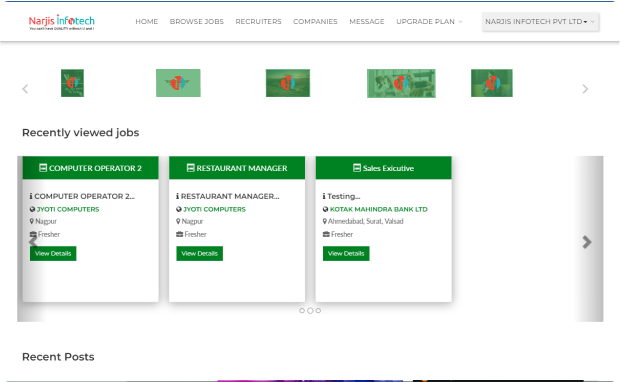Select the second jobs carousel dot
The width and height of the screenshot is (620, 382).
(x=310, y=311)
